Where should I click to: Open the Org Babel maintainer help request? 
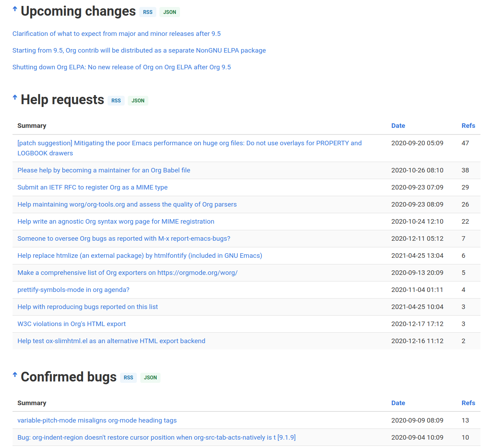[103, 170]
